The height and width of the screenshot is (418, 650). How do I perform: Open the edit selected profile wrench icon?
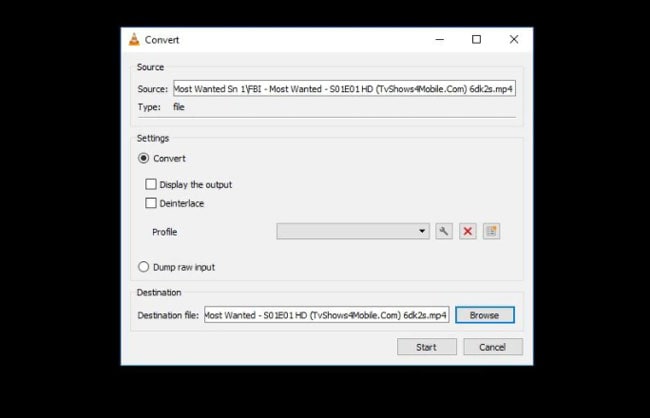point(444,231)
